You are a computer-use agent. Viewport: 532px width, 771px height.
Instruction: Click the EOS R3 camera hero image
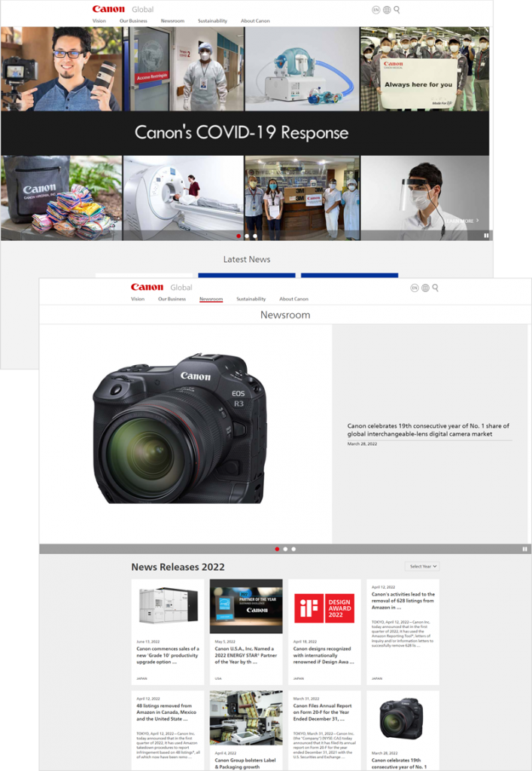click(x=180, y=428)
